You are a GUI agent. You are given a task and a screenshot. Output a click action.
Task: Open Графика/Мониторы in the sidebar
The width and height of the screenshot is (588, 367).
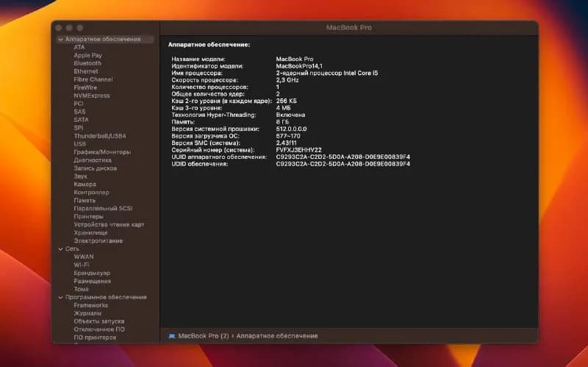[102, 152]
